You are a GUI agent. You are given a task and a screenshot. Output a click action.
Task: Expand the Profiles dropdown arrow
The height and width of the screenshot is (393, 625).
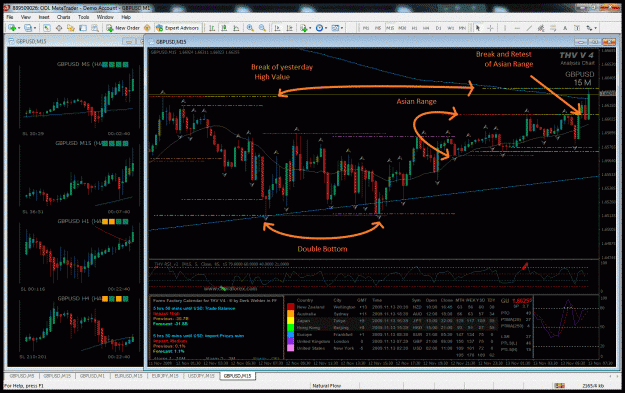[35, 28]
